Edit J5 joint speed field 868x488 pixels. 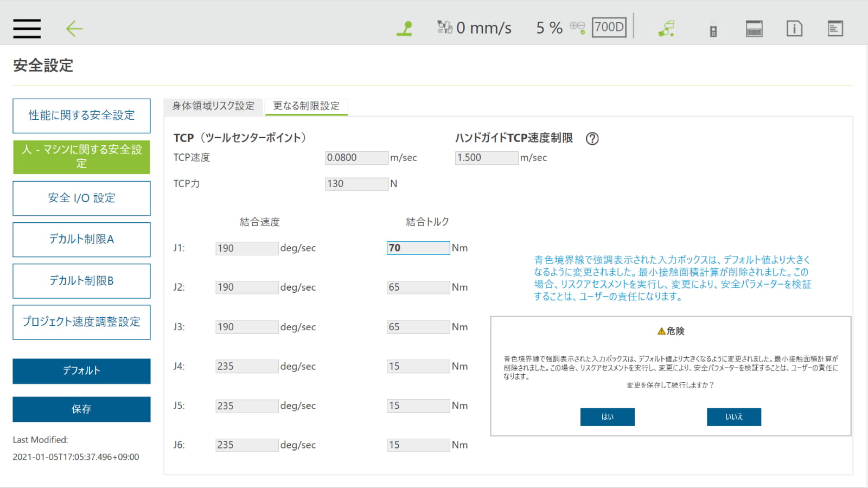247,406
